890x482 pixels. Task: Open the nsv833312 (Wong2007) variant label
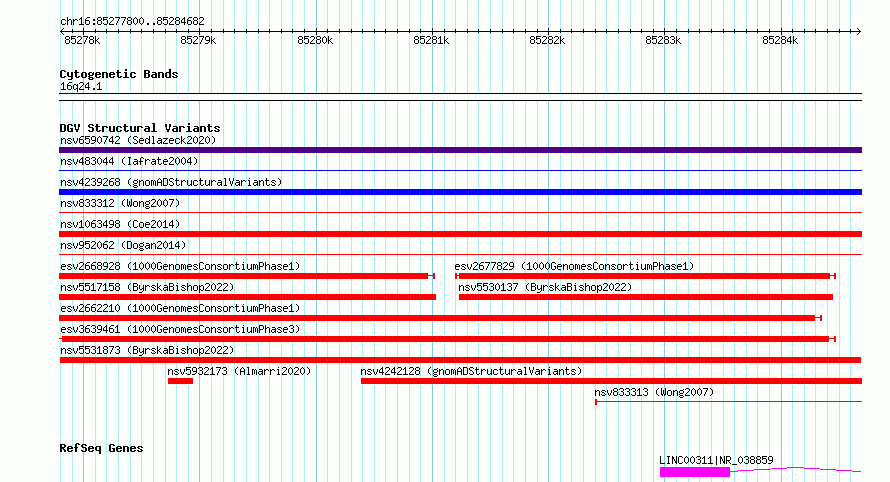(x=120, y=203)
